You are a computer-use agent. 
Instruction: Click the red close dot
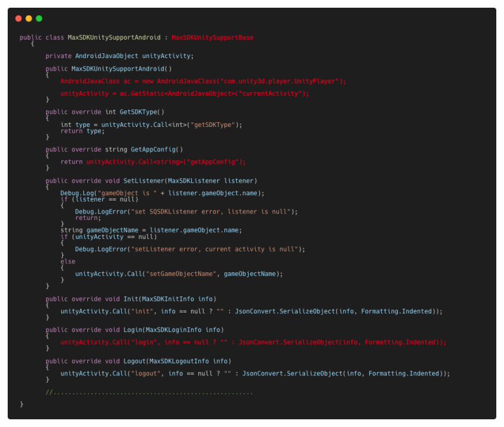[18, 18]
